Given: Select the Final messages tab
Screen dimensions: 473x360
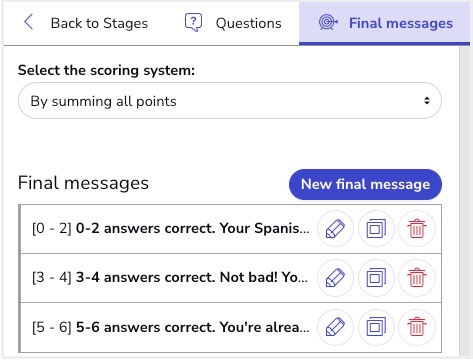Looking at the screenshot, I should coord(384,23).
